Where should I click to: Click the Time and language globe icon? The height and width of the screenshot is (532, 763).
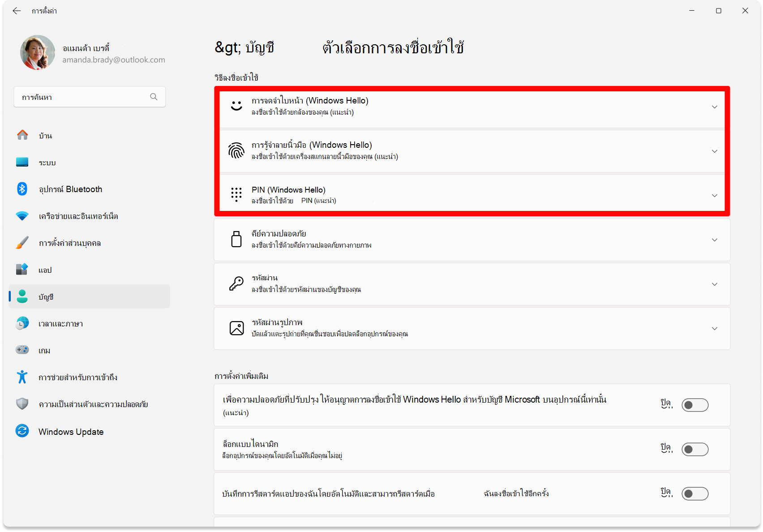pos(22,323)
